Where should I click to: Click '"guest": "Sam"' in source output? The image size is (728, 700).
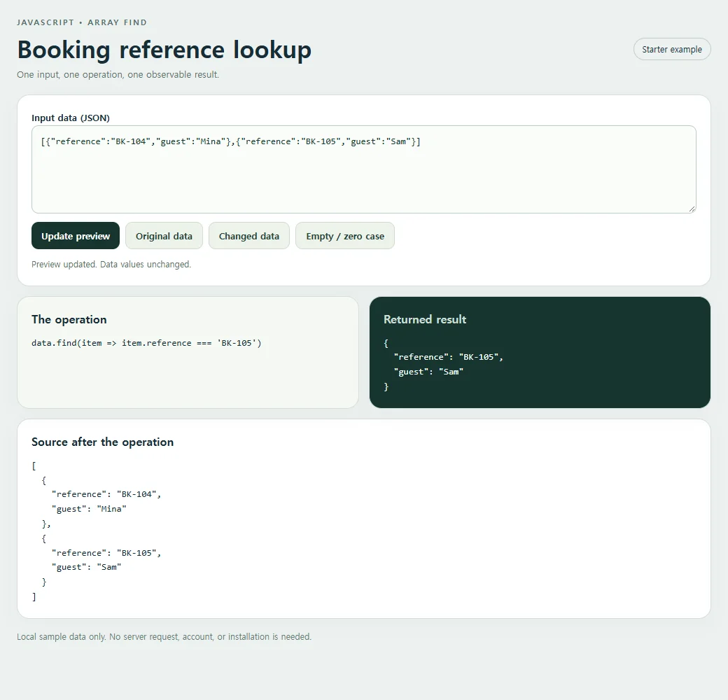86,567
